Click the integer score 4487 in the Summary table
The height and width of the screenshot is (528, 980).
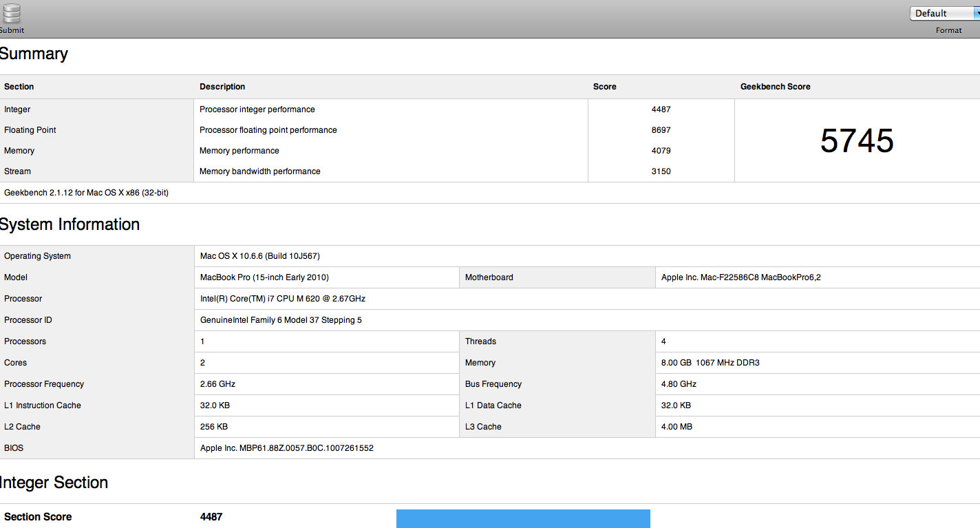tap(661, 109)
